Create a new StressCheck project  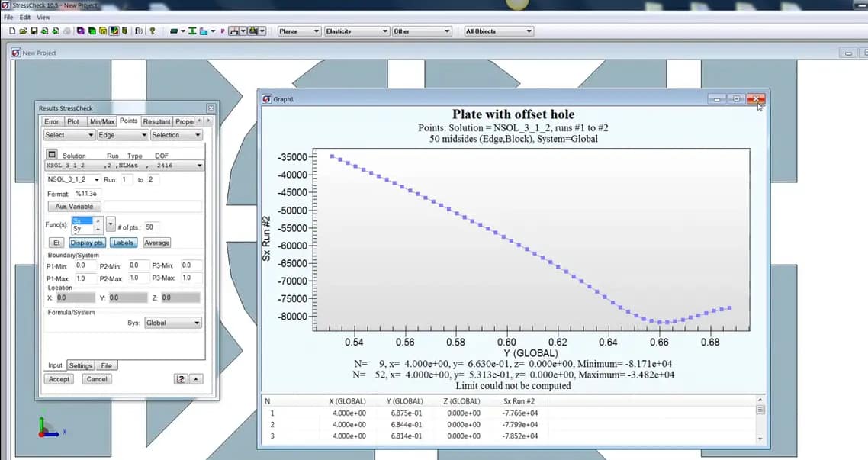pyautogui.click(x=12, y=31)
